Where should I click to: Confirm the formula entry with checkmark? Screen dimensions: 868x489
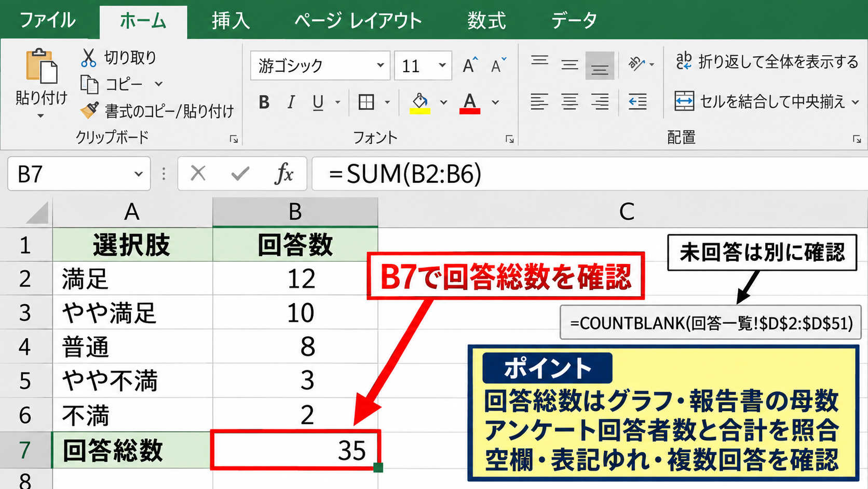[240, 174]
